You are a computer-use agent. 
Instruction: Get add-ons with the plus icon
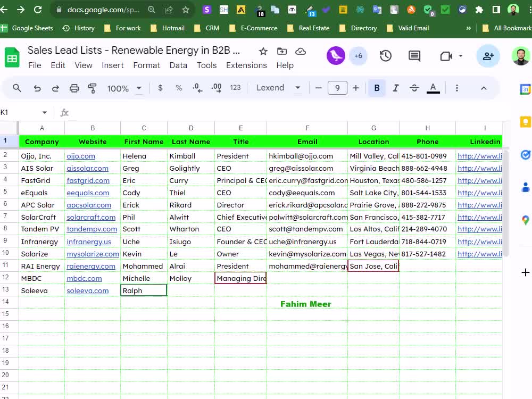[525, 272]
